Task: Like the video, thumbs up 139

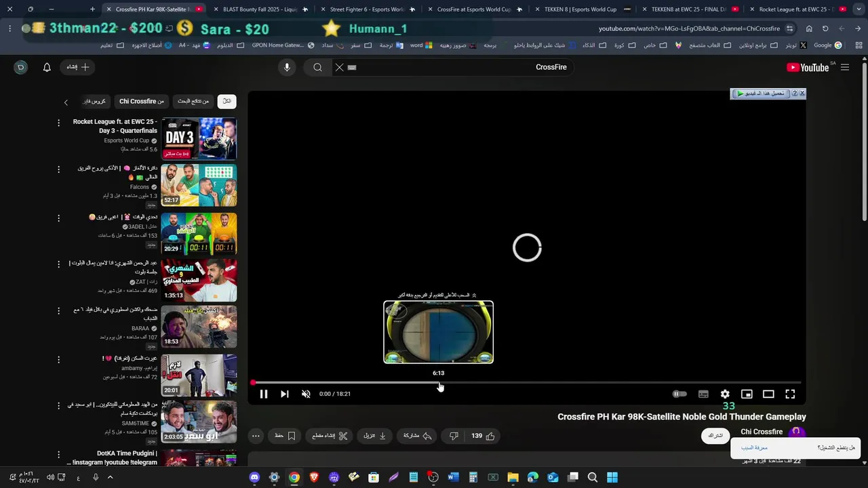Action: point(483,436)
